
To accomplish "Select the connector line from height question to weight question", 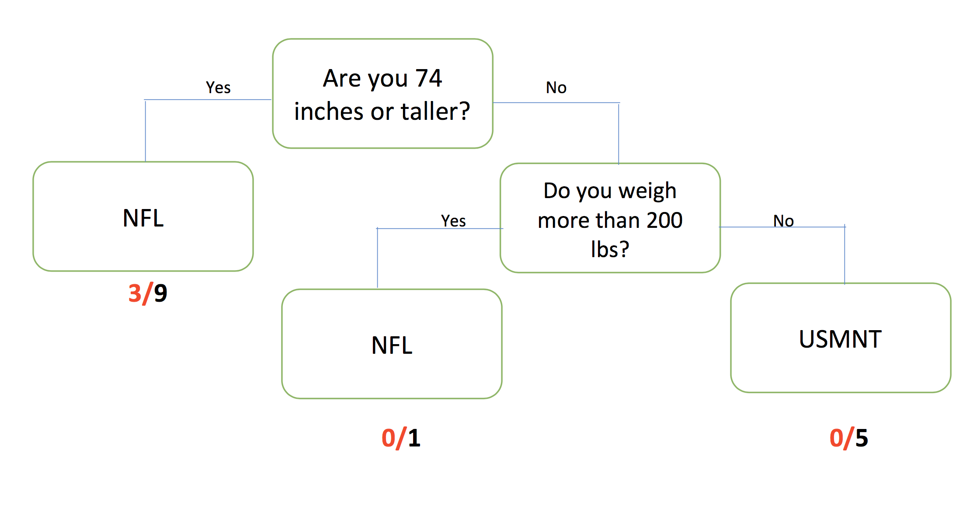I will 619,131.
